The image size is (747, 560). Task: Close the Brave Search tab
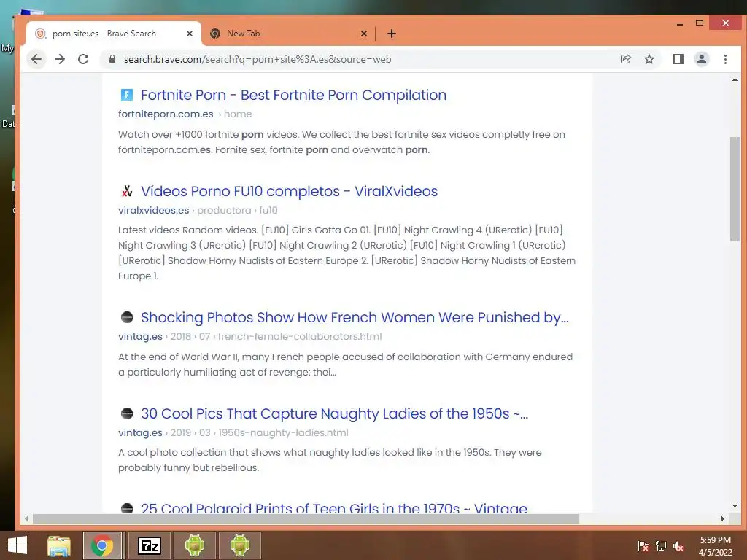coord(189,34)
